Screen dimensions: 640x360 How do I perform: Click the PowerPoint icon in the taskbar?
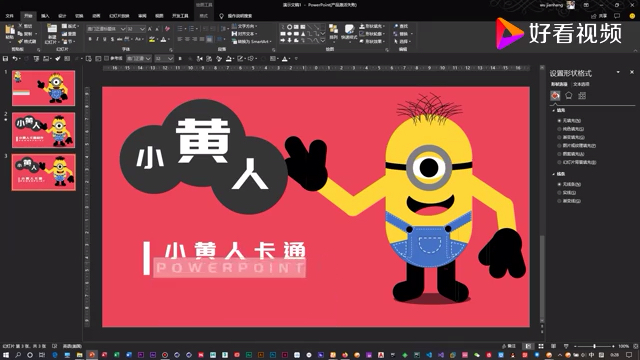pyautogui.click(x=92, y=355)
